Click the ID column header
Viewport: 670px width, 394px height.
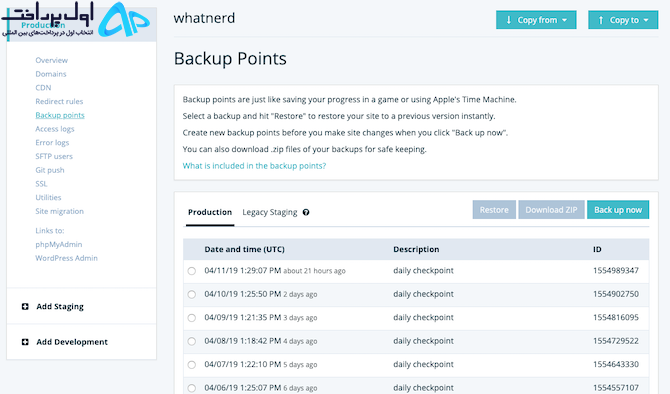597,249
